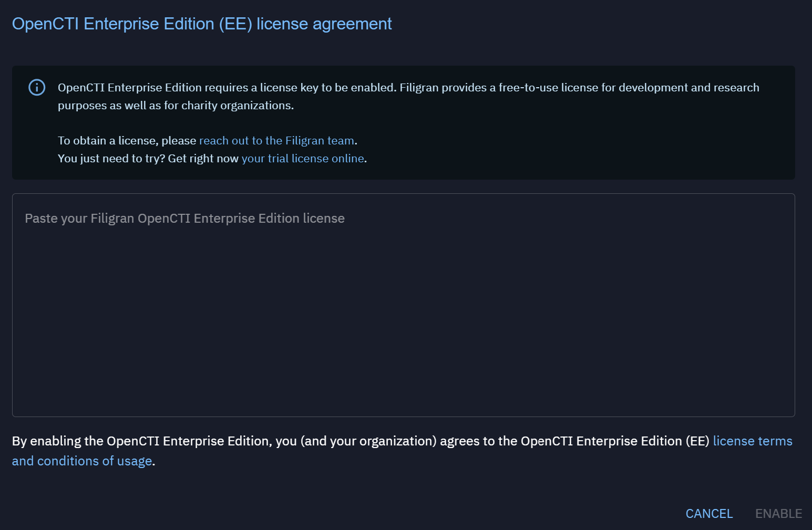Focus the license paste text area
Image resolution: width=812 pixels, height=530 pixels.
(x=403, y=315)
